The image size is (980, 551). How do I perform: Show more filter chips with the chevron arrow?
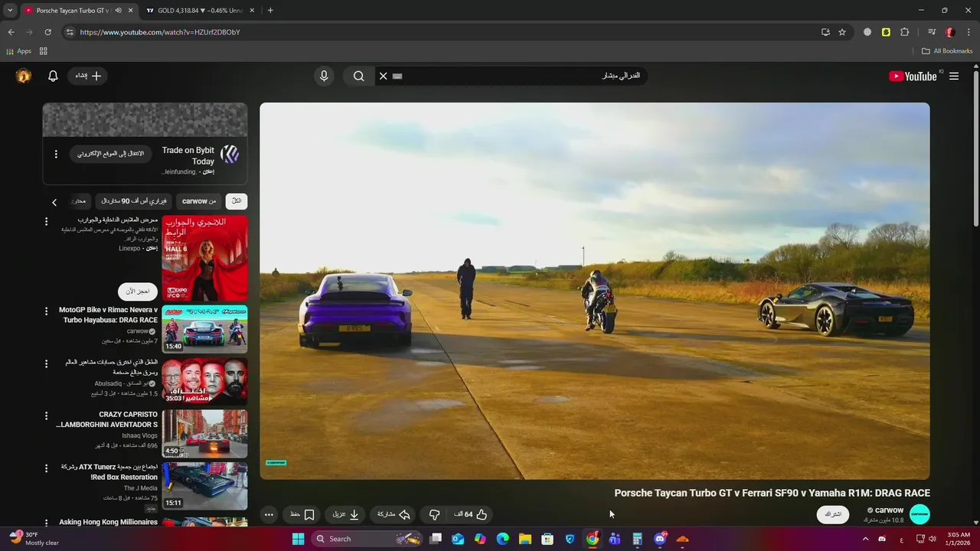coord(54,202)
